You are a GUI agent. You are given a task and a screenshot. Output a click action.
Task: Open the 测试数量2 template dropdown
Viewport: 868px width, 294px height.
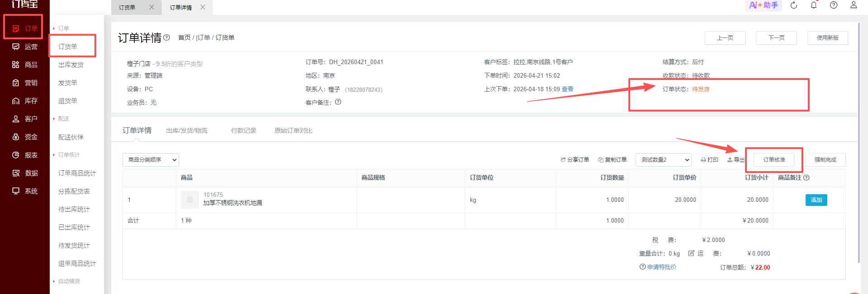click(664, 160)
